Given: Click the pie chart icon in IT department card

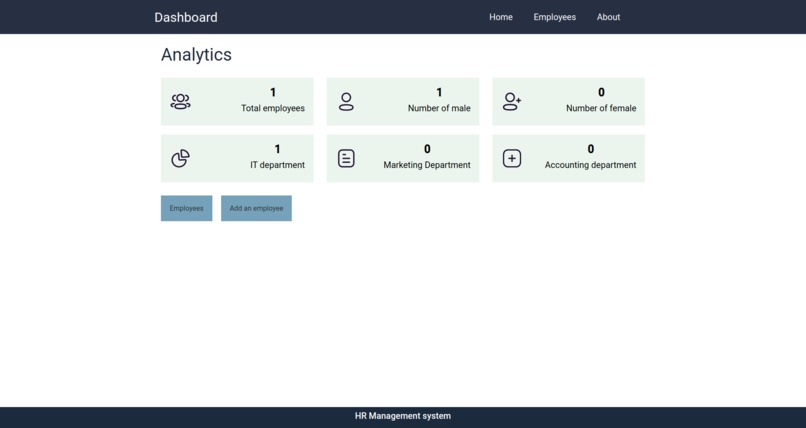Looking at the screenshot, I should [180, 158].
